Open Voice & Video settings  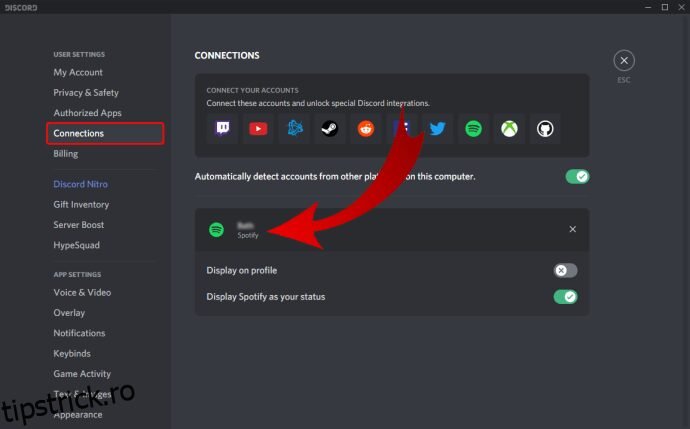coord(82,292)
